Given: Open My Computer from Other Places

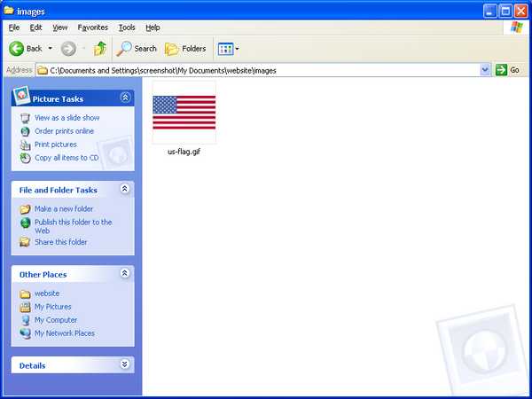Looking at the screenshot, I should [56, 320].
